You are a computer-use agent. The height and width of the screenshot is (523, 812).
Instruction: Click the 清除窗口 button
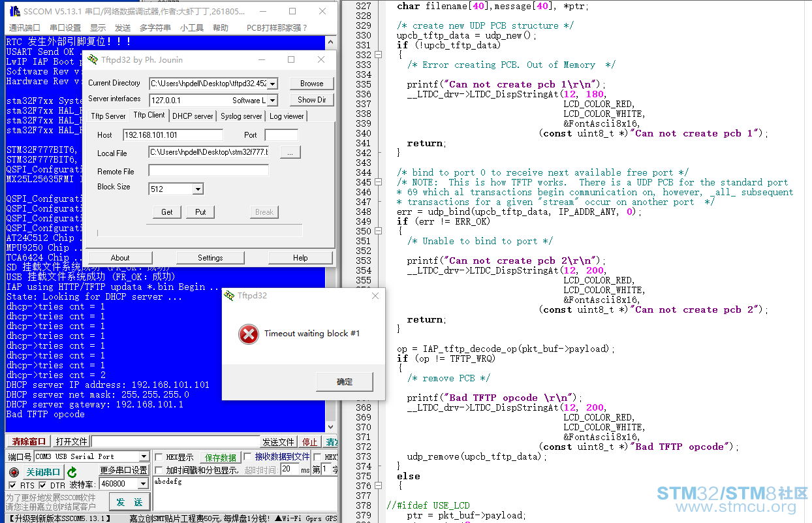point(29,441)
